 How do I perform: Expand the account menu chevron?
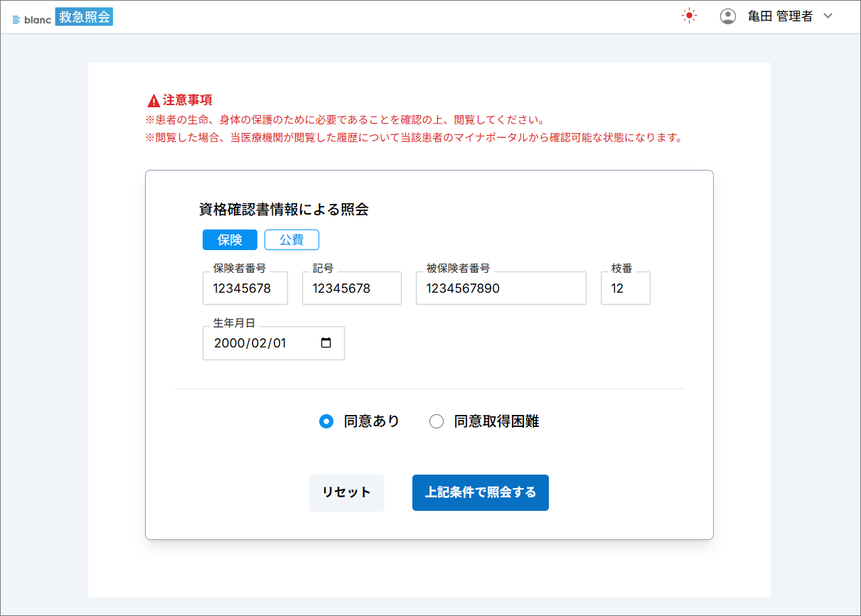pyautogui.click(x=827, y=15)
